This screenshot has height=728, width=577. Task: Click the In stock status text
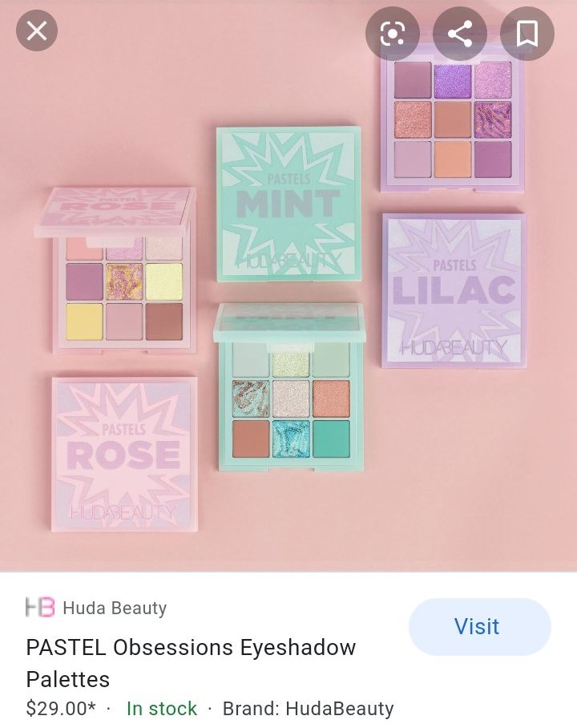tap(162, 709)
